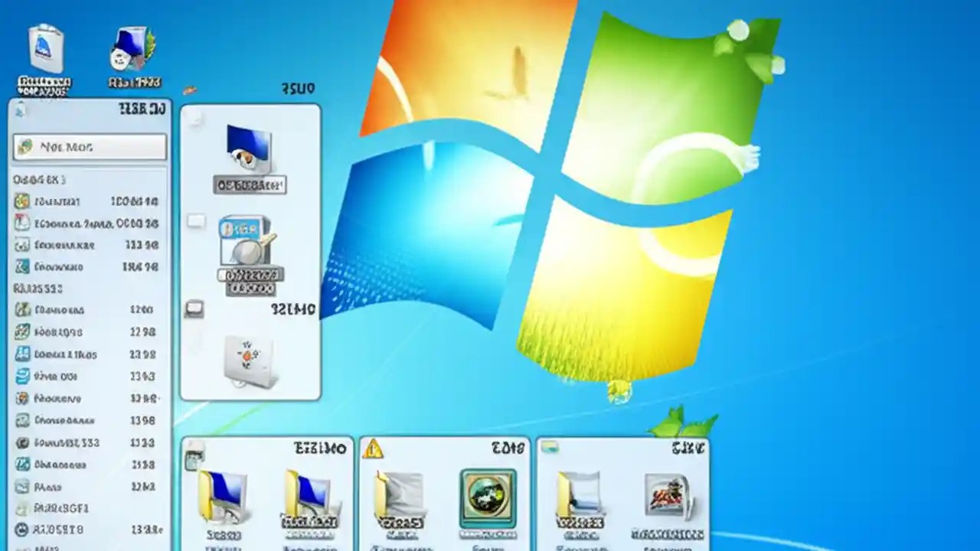Screen dimensions: 980x551
Task: Toggle the small checkbox beside the search icon
Action: click(x=197, y=221)
